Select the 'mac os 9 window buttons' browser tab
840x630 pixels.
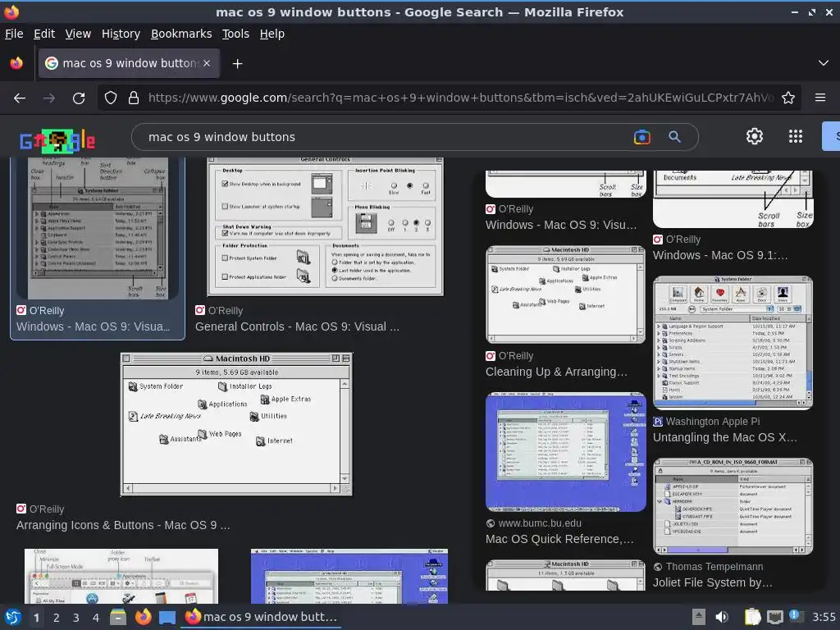coord(129,63)
